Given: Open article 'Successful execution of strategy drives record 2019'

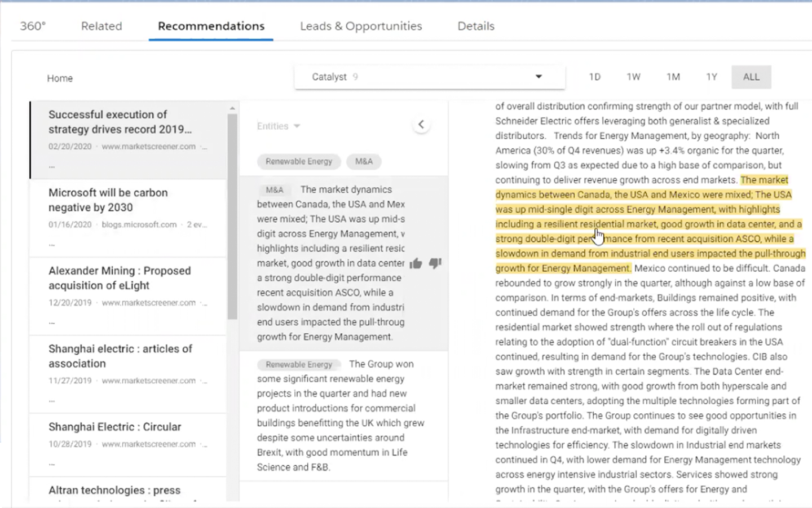Looking at the screenshot, I should tap(128, 140).
